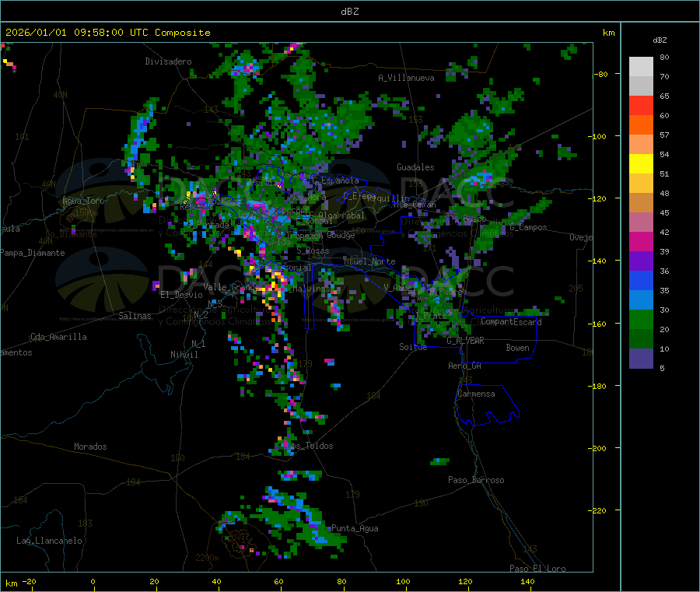700x592 pixels.
Task: Click the dBZ title at top
Action: [x=349, y=11]
